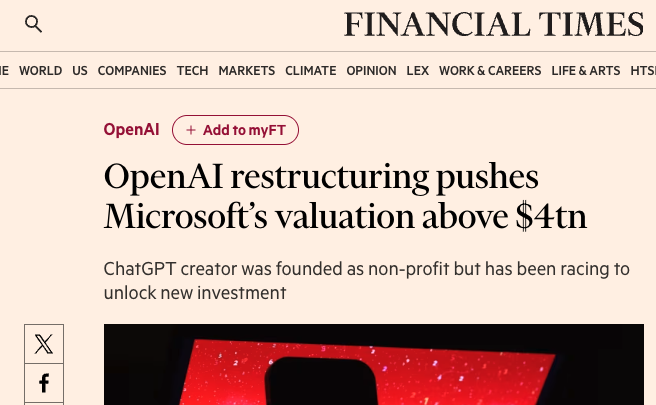Open the OpenAI topic link
The width and height of the screenshot is (656, 405).
[x=131, y=130]
